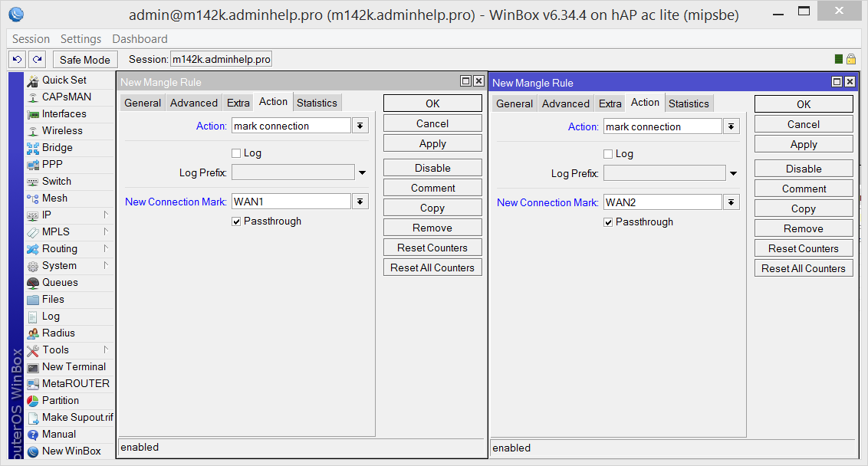
Task: Click the Routing menu icon
Action: pos(33,249)
